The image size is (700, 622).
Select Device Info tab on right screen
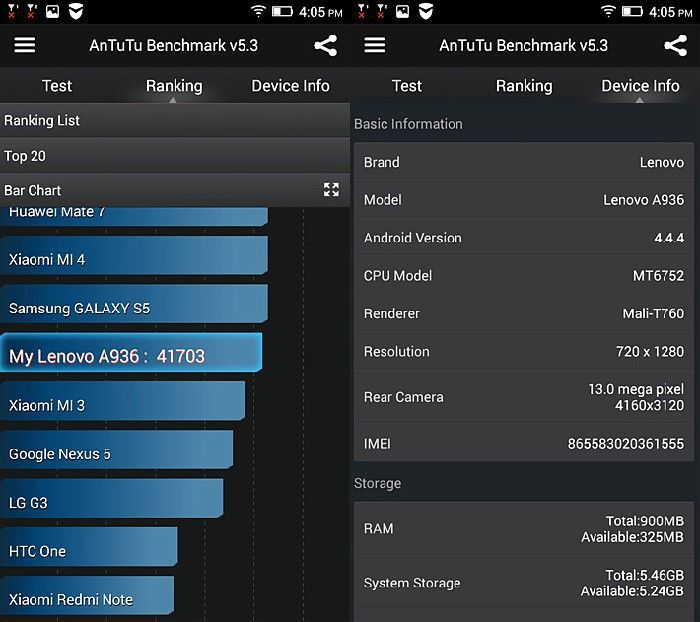click(641, 86)
